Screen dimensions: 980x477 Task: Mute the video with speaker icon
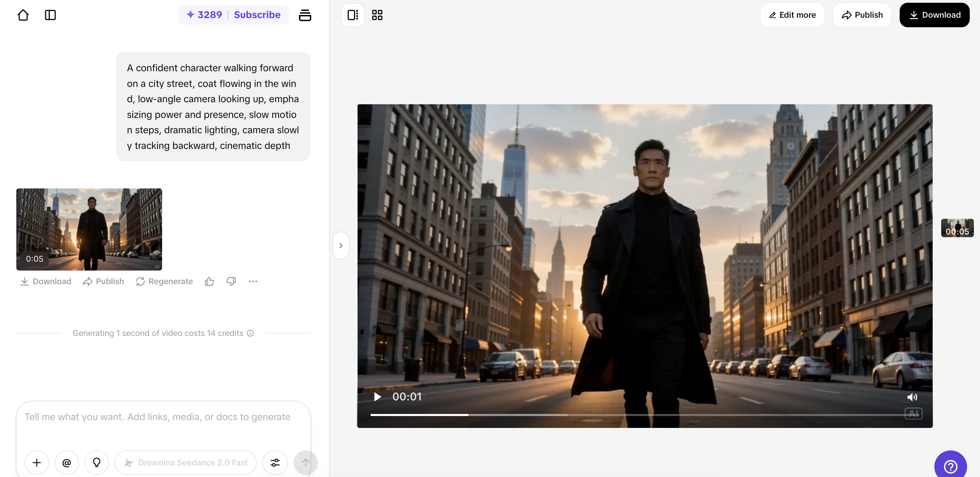click(x=912, y=397)
